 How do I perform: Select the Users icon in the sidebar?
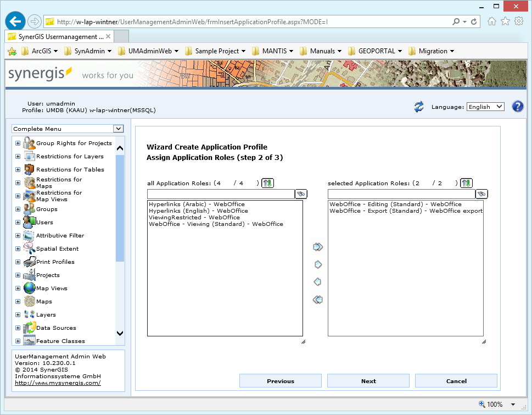(28, 222)
